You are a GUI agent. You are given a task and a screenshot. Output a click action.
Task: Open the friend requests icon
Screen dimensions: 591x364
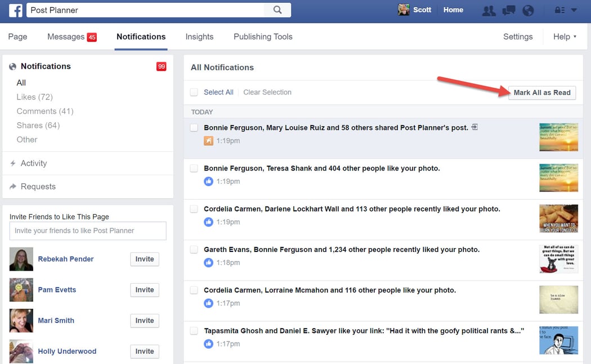coord(489,10)
